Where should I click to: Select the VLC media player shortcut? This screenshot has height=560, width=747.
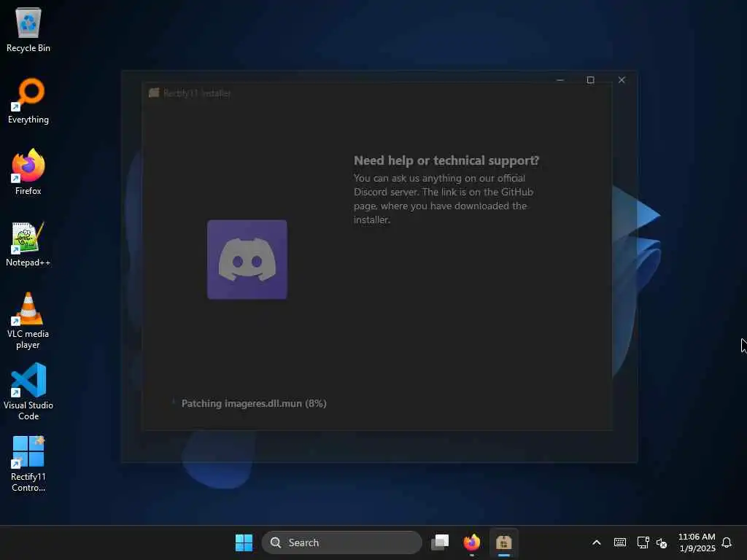pyautogui.click(x=28, y=320)
